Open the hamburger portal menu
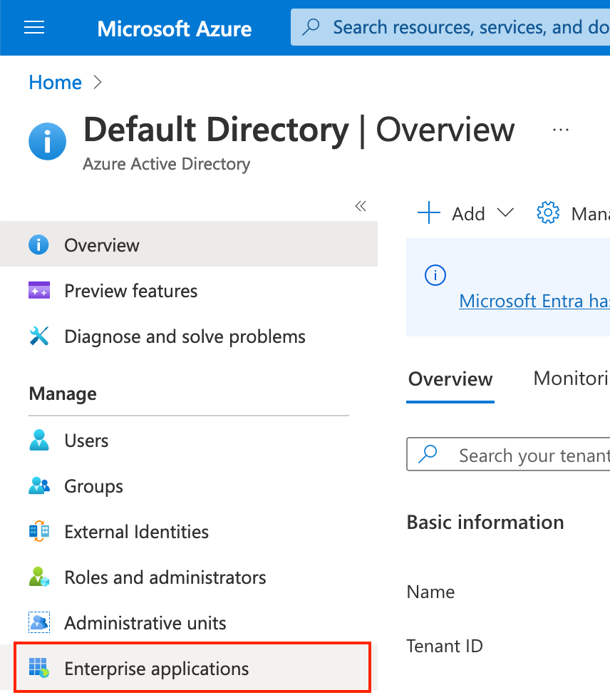This screenshot has height=700, width=610. pos(34,28)
